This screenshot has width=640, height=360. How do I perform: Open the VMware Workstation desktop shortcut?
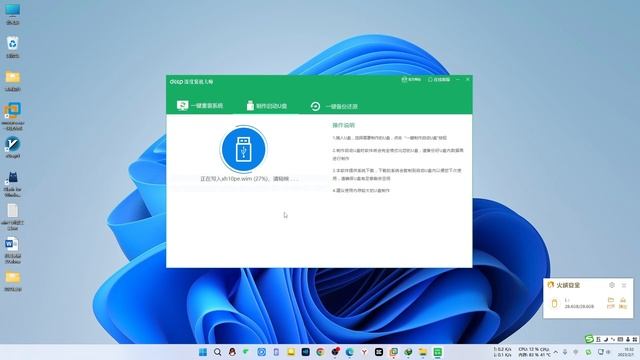pos(13,116)
